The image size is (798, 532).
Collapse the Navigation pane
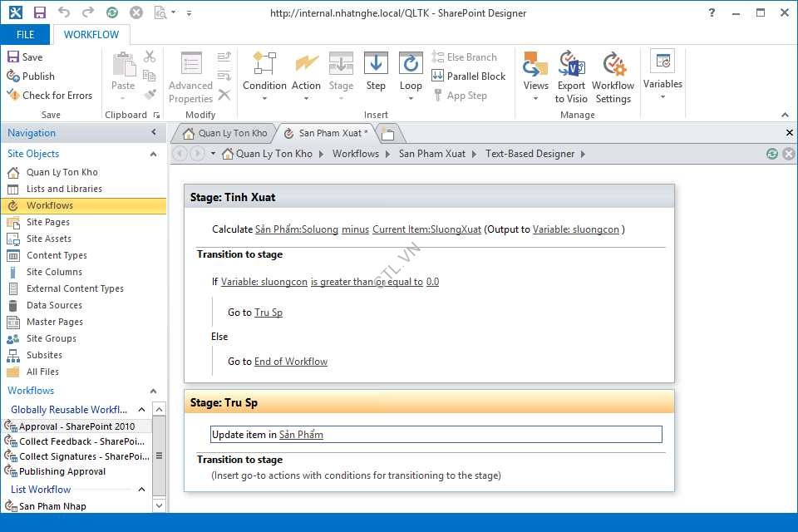154,133
